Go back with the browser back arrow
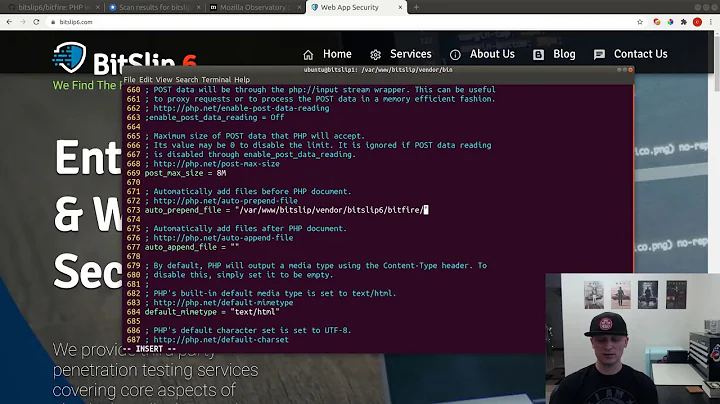The height and width of the screenshot is (404, 720). point(9,22)
